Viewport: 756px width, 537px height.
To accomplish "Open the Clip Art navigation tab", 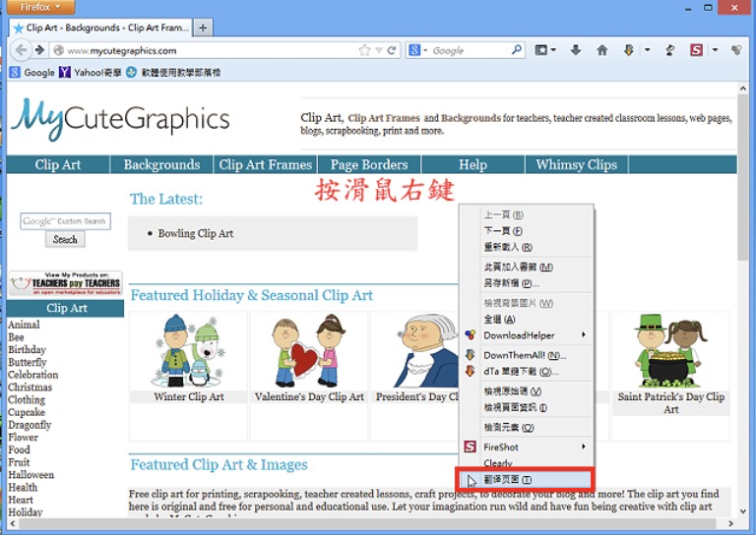I will pos(58,164).
